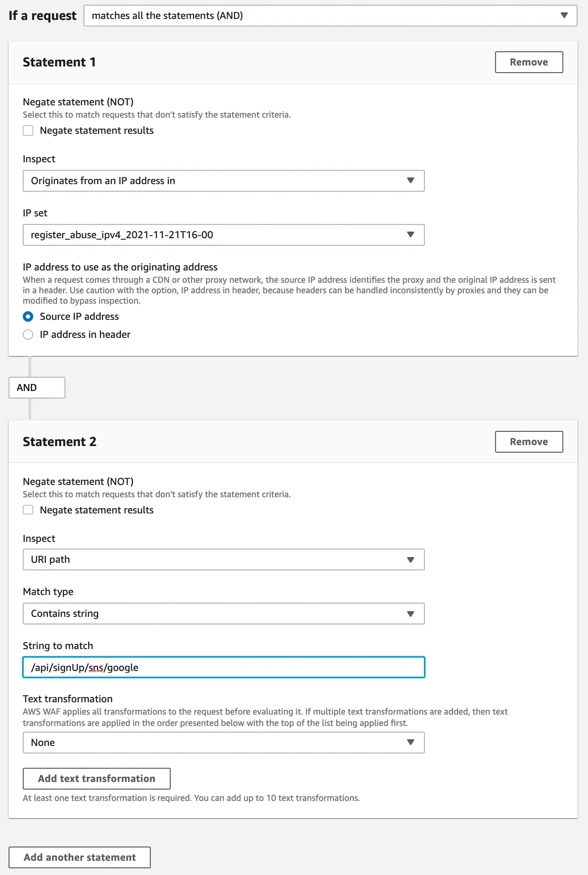Click the arrow on the IP set dropdown
The image size is (588, 875).
[x=411, y=234]
